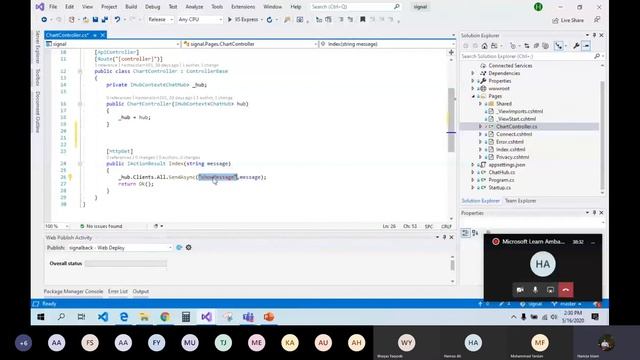The image size is (640, 360).
Task: Toggle camera in the Teams call window
Action: pyautogui.click(x=520, y=290)
